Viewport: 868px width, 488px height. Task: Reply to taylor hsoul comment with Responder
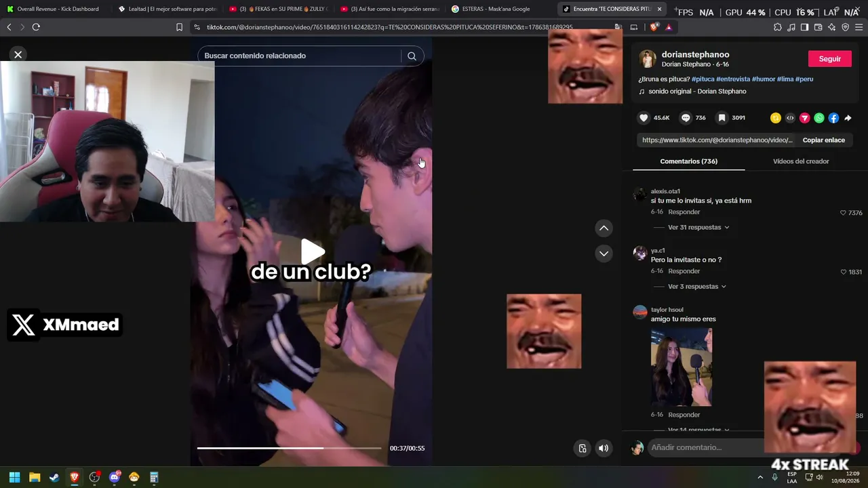[684, 415]
